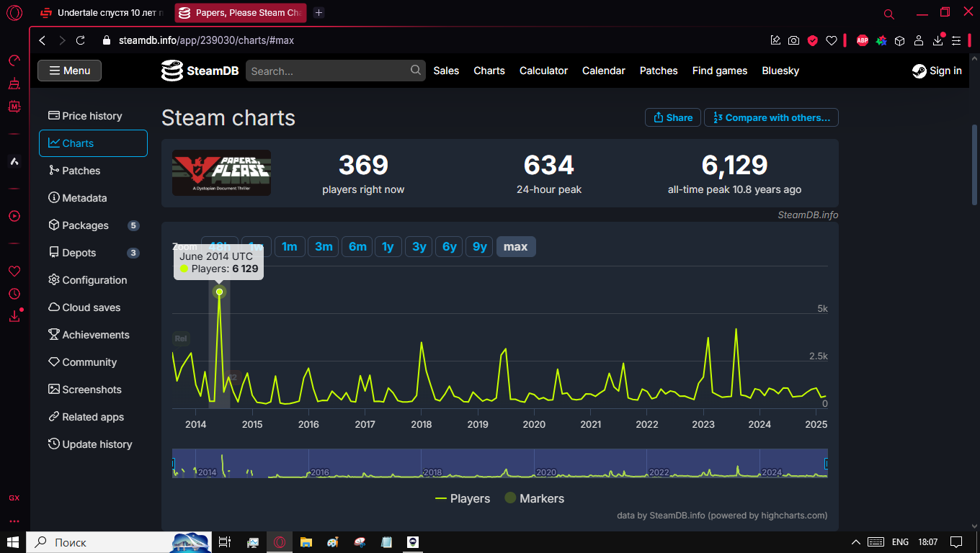This screenshot has width=980, height=553.
Task: Set chart zoom to 1y
Action: pos(388,247)
